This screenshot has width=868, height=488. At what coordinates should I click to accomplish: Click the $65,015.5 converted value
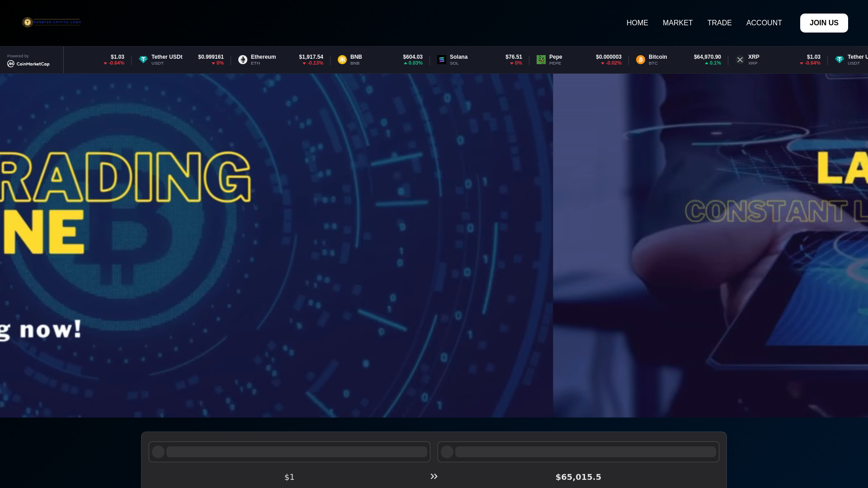pyautogui.click(x=578, y=477)
